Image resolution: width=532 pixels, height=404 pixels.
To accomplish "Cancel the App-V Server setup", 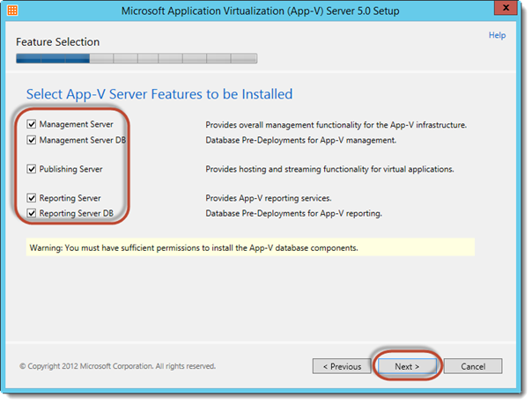I will pyautogui.click(x=473, y=366).
